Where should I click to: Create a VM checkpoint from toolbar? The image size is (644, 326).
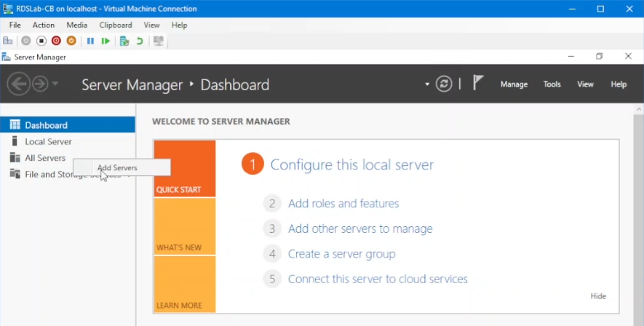pos(124,41)
